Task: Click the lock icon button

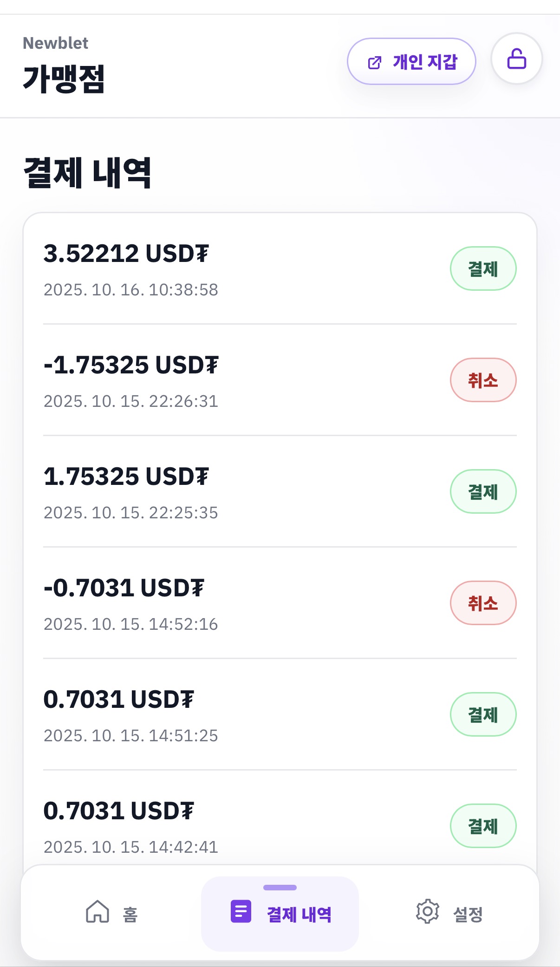Action: tap(516, 59)
